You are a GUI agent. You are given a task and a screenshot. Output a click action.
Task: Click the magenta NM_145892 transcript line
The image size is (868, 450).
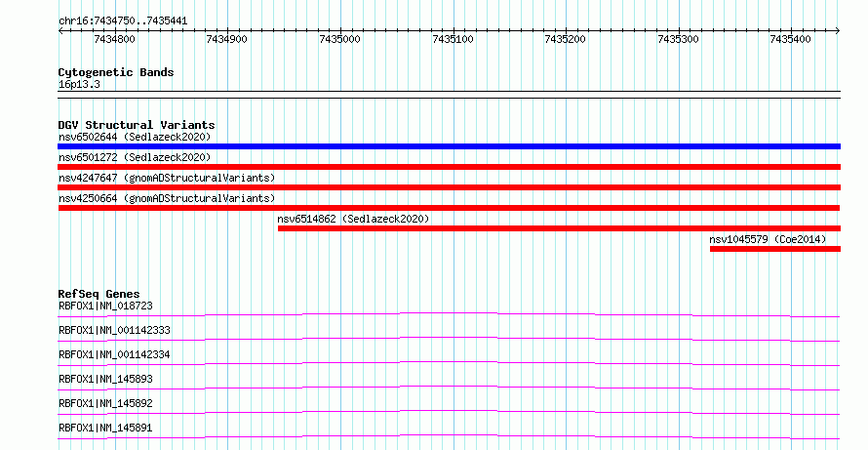tap(449, 412)
